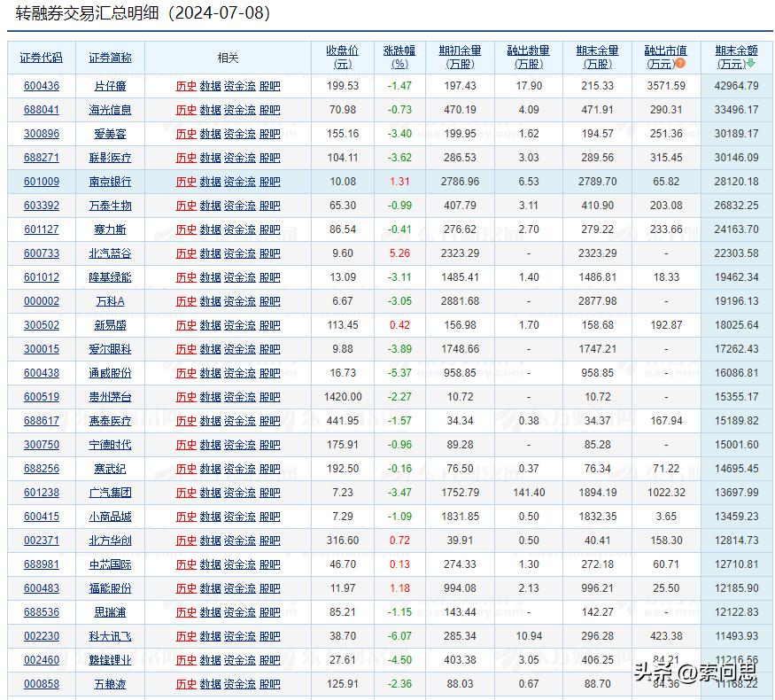
Task: Click page title 转融券交易汇总明细
Action: click(87, 13)
